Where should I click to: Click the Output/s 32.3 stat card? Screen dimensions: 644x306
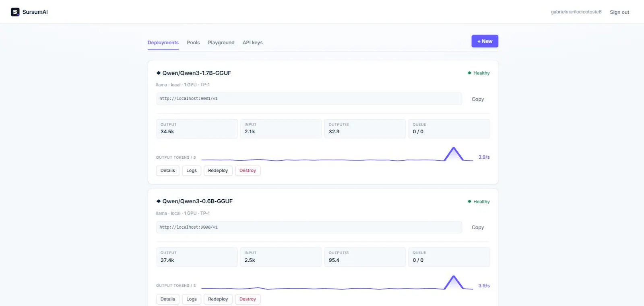(365, 129)
